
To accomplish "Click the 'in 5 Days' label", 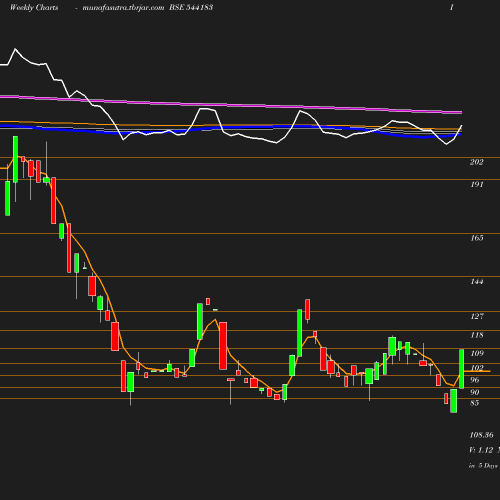I will tap(483, 465).
